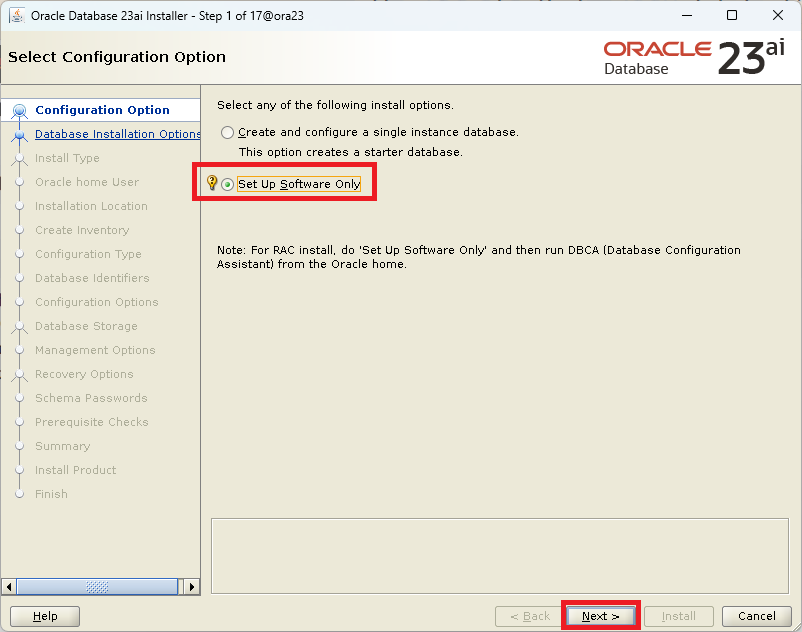Maximize the installer window
802x632 pixels.
(732, 15)
